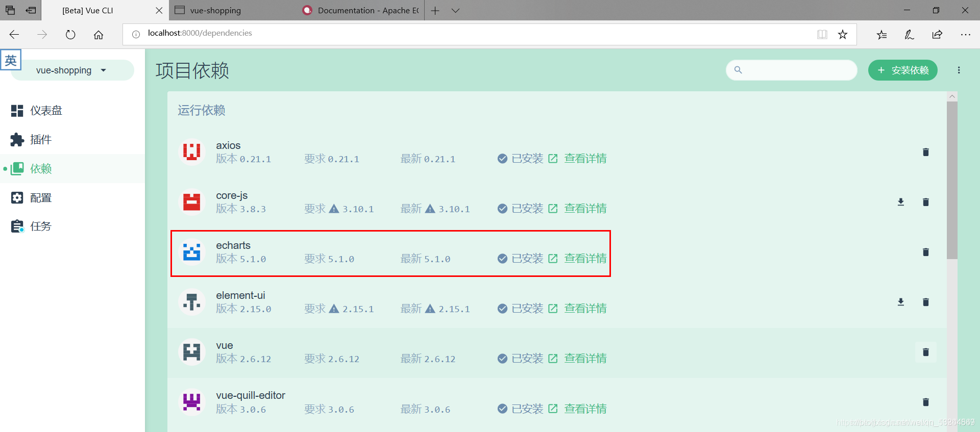Switch to the vue-shopping browser tab
The height and width of the screenshot is (432, 980).
tap(232, 10)
